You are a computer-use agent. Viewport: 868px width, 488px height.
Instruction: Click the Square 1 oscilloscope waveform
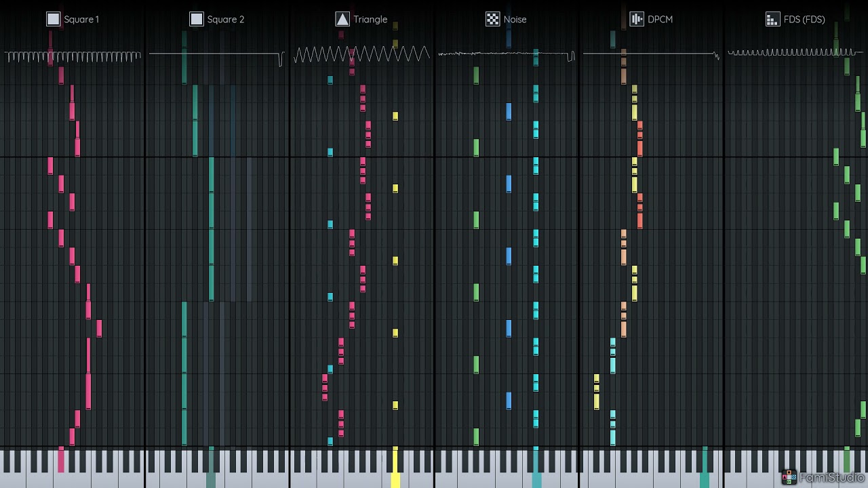73,57
